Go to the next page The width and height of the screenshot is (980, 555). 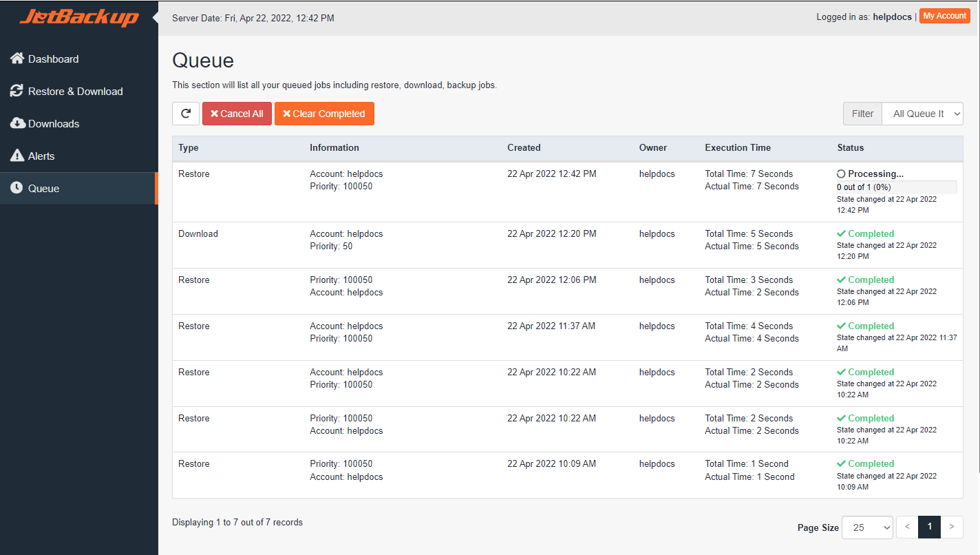tap(952, 527)
